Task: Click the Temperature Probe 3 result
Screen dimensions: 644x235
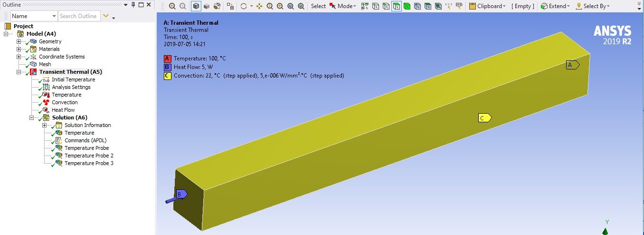Action: [x=89, y=163]
